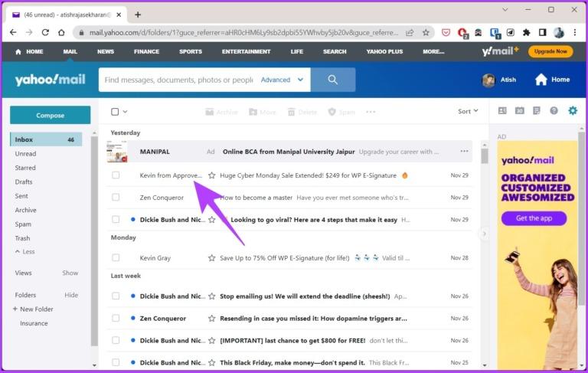The image size is (588, 373).
Task: Star the Kevin from Approve email
Action: (x=212, y=175)
